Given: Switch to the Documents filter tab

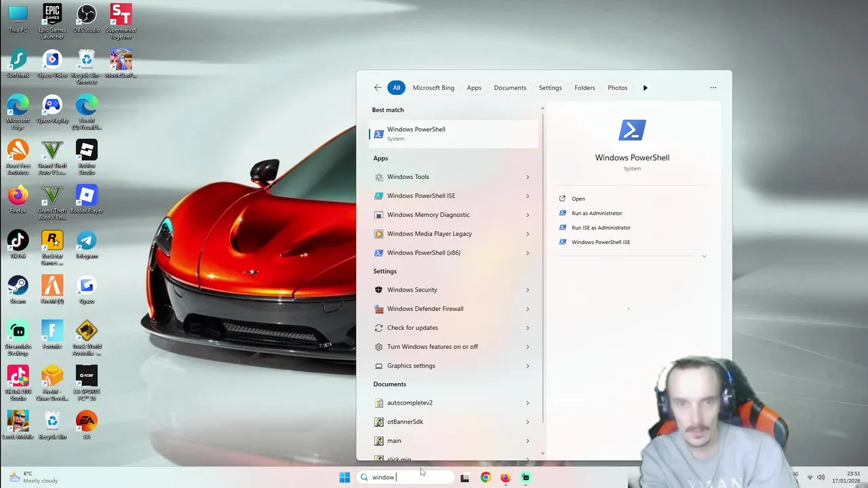Looking at the screenshot, I should coord(510,87).
